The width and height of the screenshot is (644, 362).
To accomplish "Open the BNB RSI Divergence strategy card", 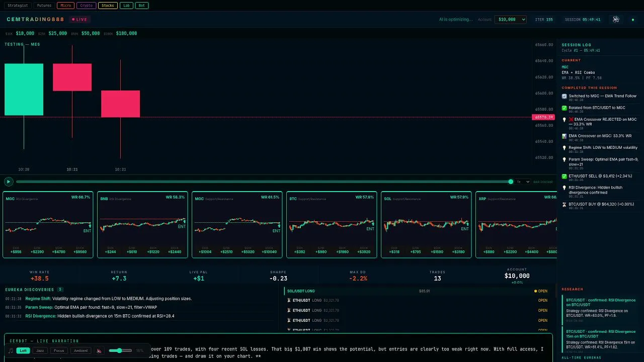I will tap(142, 225).
